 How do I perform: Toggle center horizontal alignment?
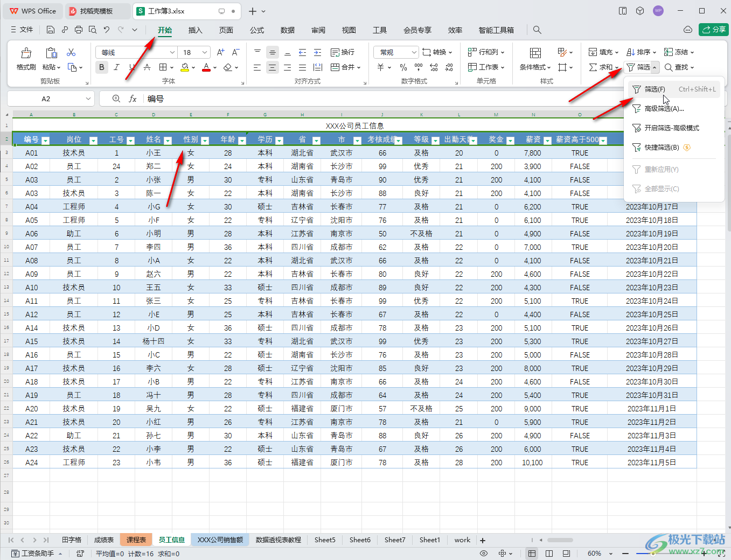pos(273,67)
